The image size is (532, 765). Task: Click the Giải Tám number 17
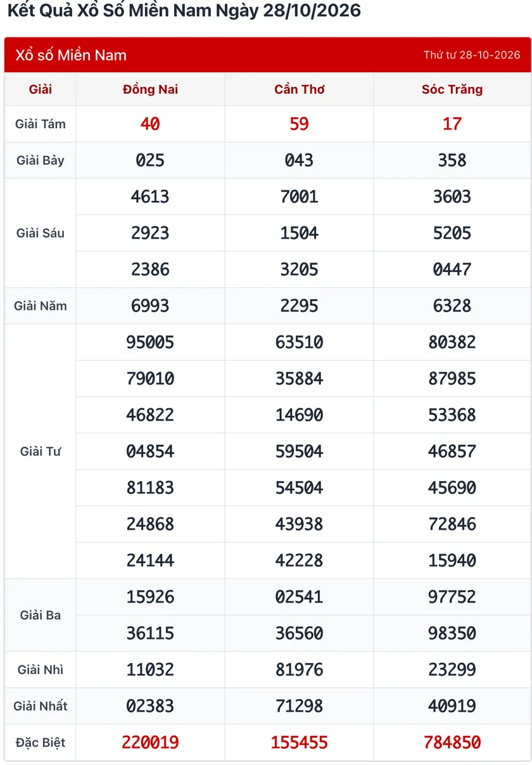click(x=452, y=124)
